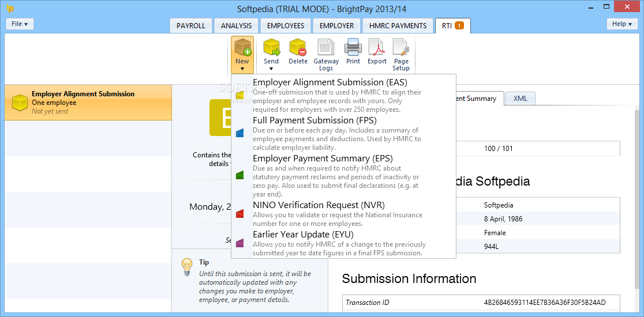Image resolution: width=644 pixels, height=317 pixels.
Task: Switch to the RTI tab
Action: coord(453,25)
